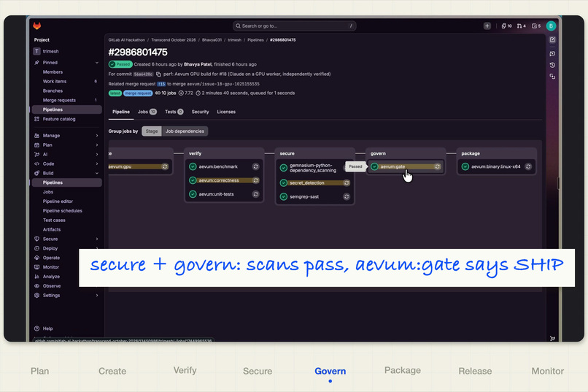Open Feature catalog in sidebar

click(59, 119)
